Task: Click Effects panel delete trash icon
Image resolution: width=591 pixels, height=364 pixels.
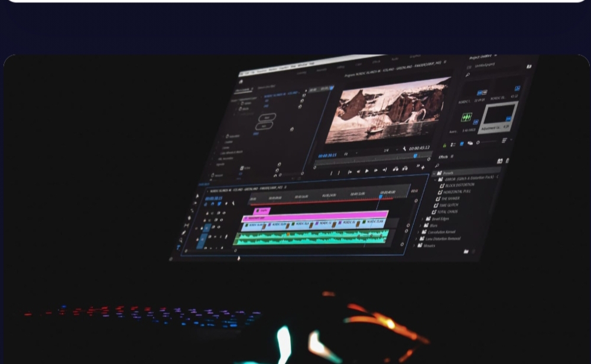Action: tap(474, 251)
